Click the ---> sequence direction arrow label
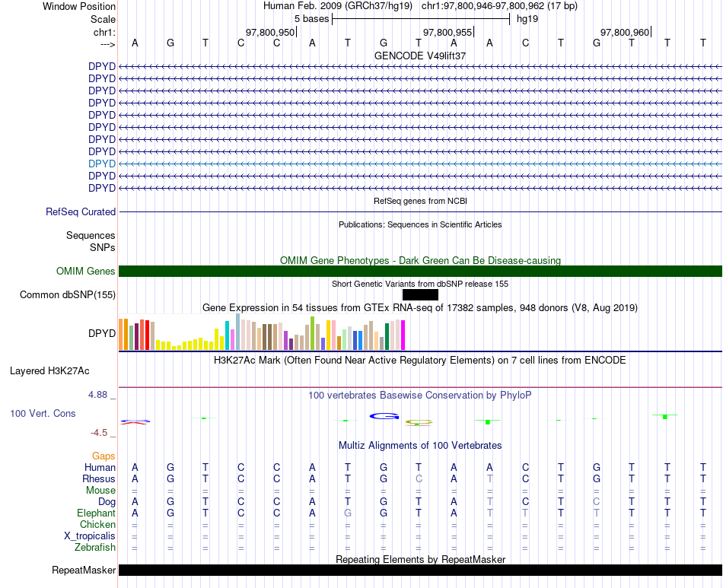The width and height of the screenshot is (723, 588). 108,44
